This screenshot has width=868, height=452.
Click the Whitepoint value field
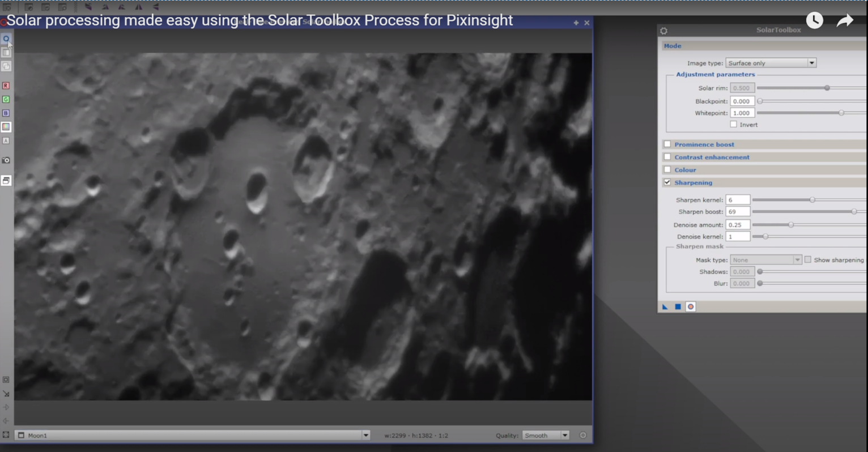tap(742, 113)
